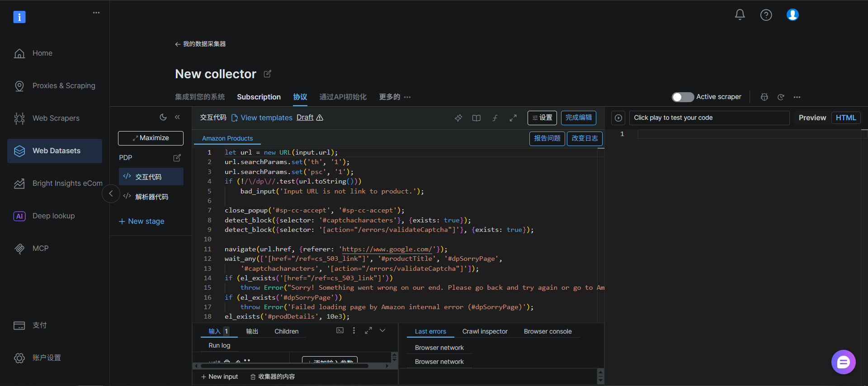Click the play button to test code
The width and height of the screenshot is (868, 386).
coord(618,118)
